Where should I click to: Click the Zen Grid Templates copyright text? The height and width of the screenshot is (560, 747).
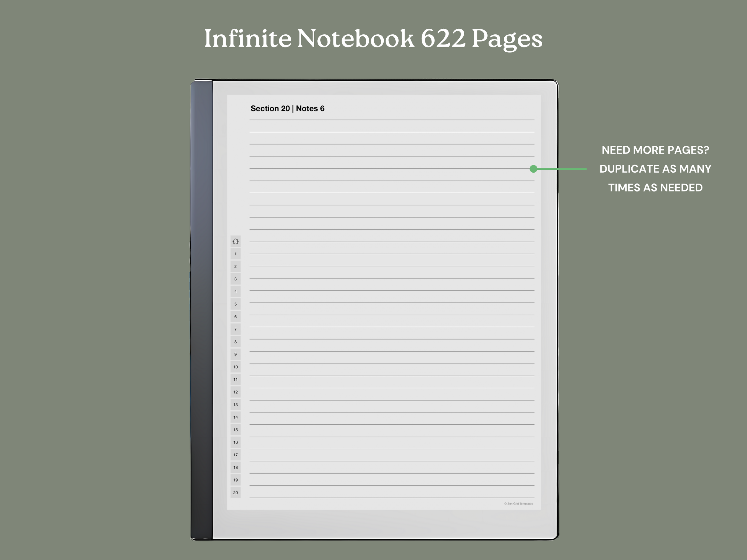(518, 504)
